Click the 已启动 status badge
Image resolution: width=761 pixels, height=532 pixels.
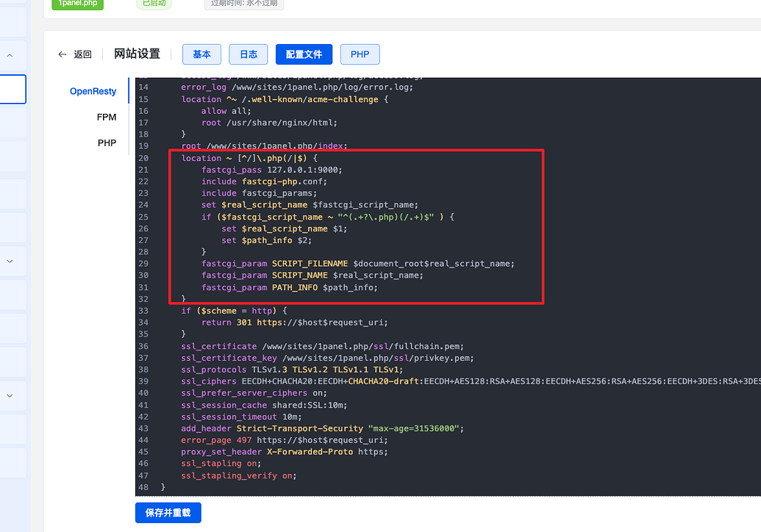pos(154,3)
